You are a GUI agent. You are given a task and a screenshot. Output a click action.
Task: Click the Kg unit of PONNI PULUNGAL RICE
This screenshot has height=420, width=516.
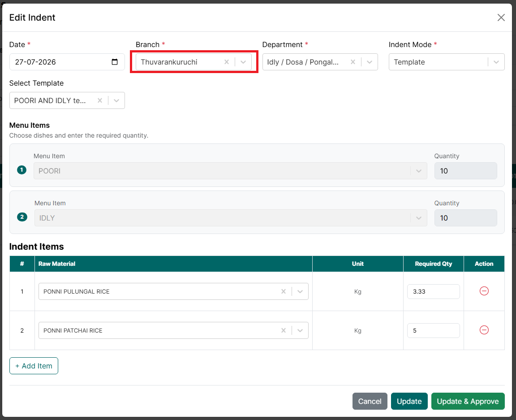click(358, 291)
